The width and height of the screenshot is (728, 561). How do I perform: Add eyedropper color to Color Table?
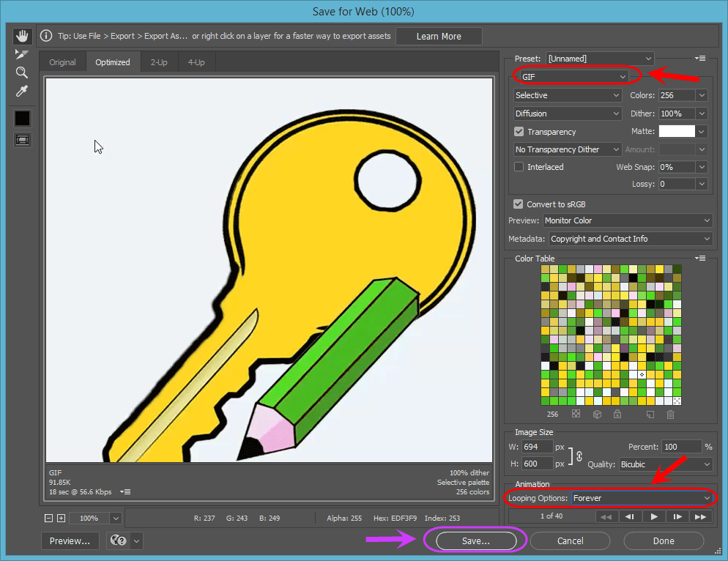[x=650, y=415]
